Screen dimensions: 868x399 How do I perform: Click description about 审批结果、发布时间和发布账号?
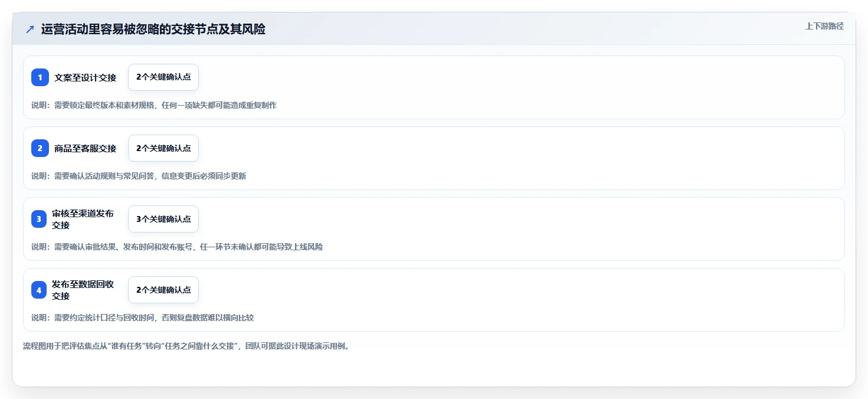pyautogui.click(x=177, y=247)
